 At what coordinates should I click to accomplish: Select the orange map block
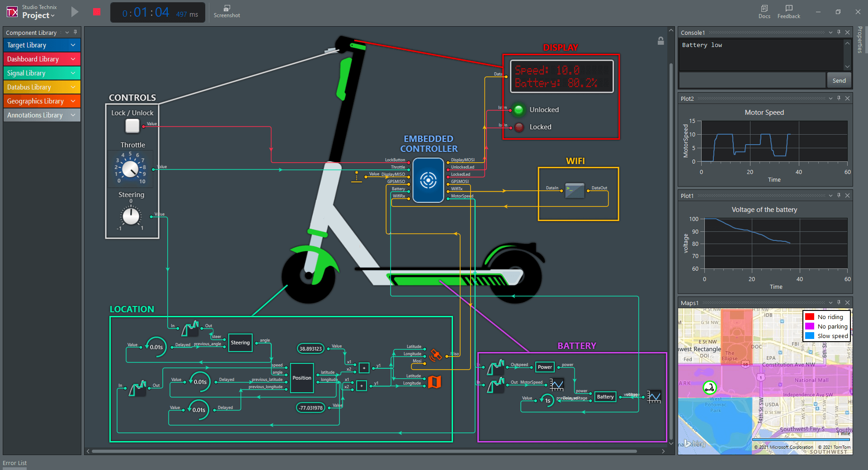point(434,382)
